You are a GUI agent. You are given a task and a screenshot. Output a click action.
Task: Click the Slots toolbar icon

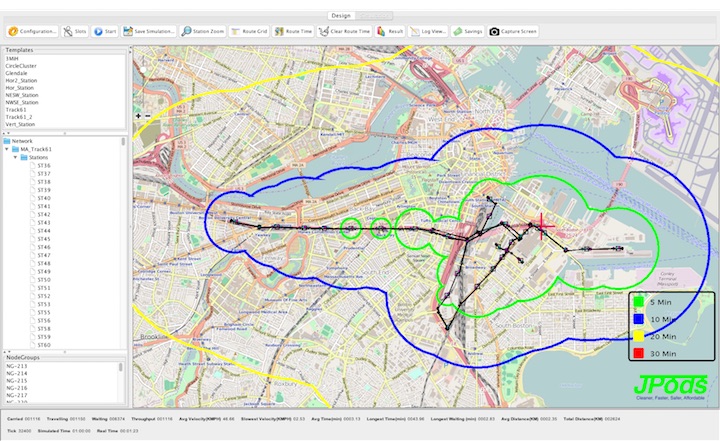pyautogui.click(x=75, y=31)
